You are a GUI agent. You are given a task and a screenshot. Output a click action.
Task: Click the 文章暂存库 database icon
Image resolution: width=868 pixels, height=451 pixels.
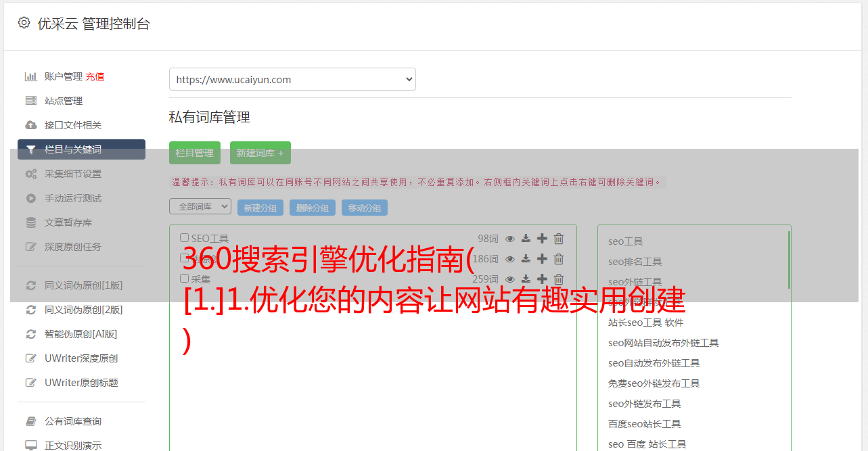click(31, 222)
